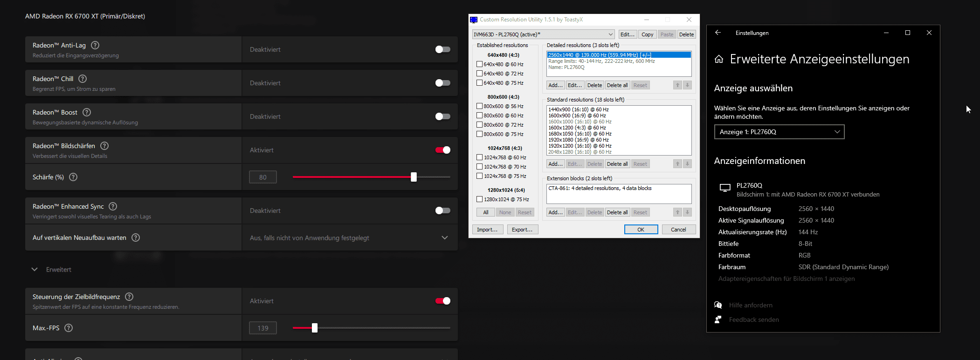Viewport: 980px width, 360px height.
Task: Click the Max.-FPS value field showing 139
Action: click(263, 328)
